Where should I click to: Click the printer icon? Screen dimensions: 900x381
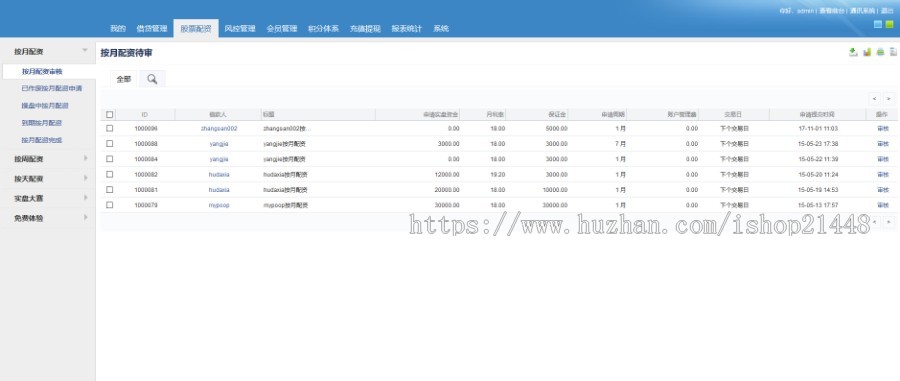[x=880, y=52]
